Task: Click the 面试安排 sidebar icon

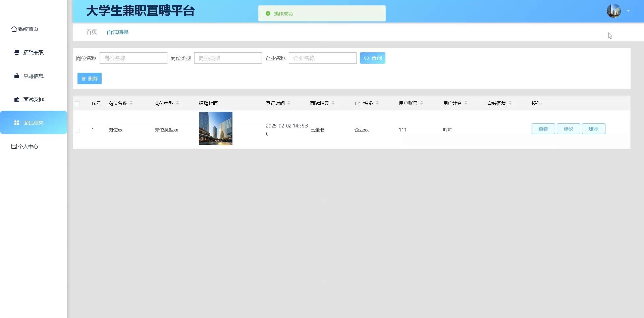Action: (x=17, y=99)
